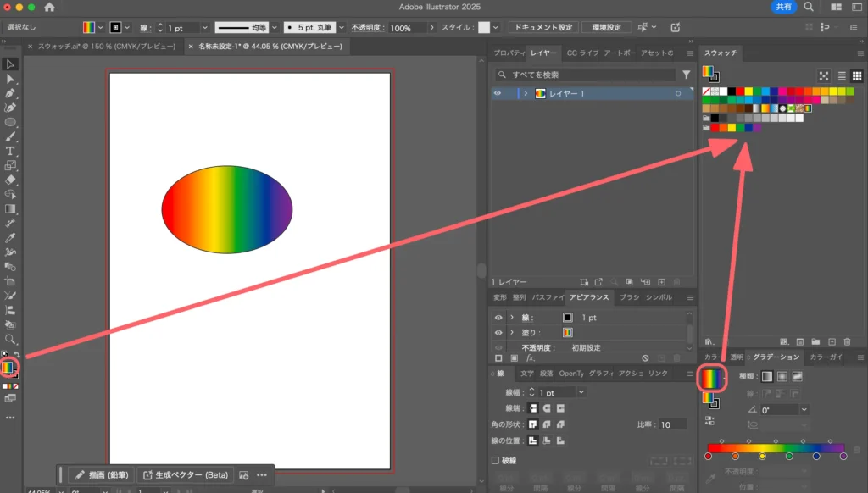Viewport: 868px width, 493px height.
Task: Enable the 破線 dashed line checkbox
Action: (x=496, y=460)
